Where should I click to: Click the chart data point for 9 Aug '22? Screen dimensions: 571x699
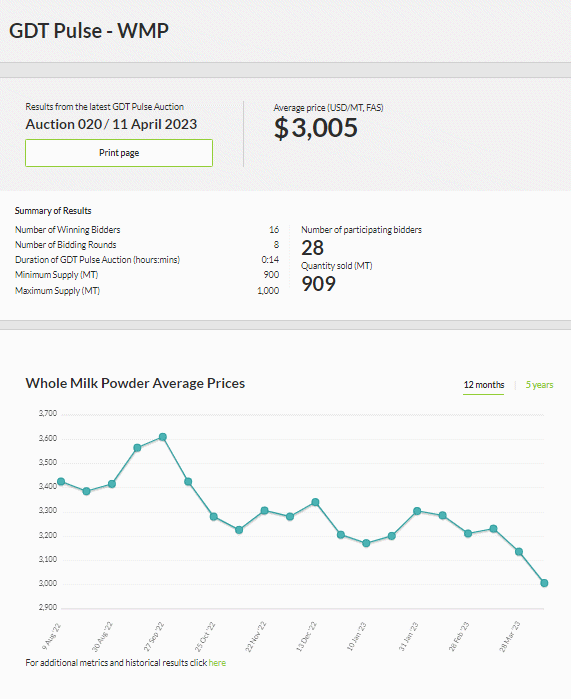coord(61,481)
